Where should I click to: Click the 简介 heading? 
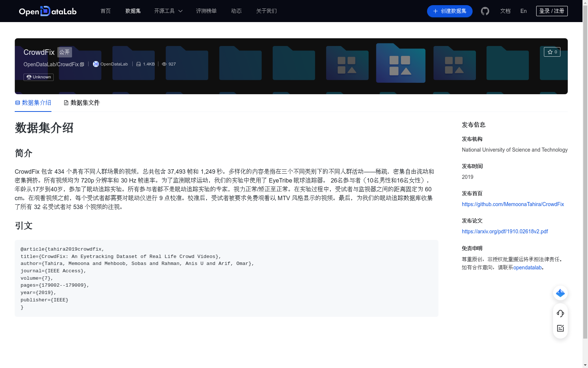point(24,153)
